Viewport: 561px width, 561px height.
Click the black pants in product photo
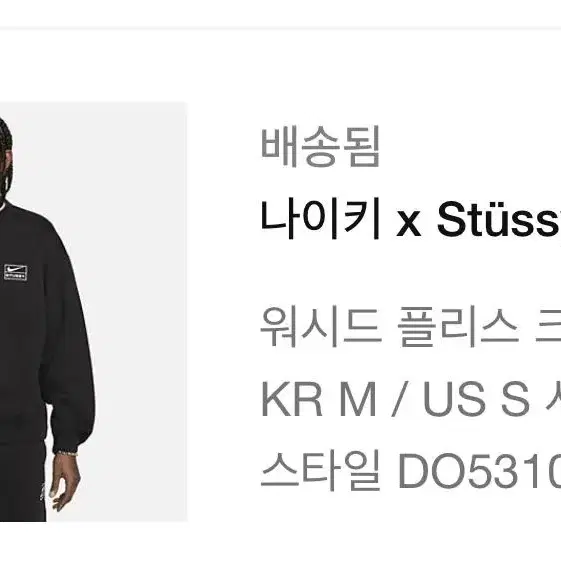tap(22, 483)
